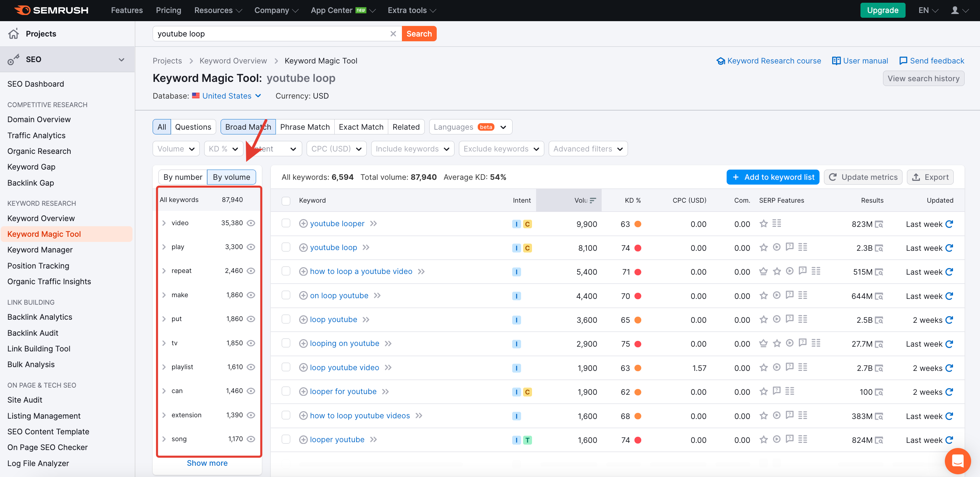The width and height of the screenshot is (980, 477).
Task: Click the refresh icon for youtube looper row
Action: pos(949,224)
